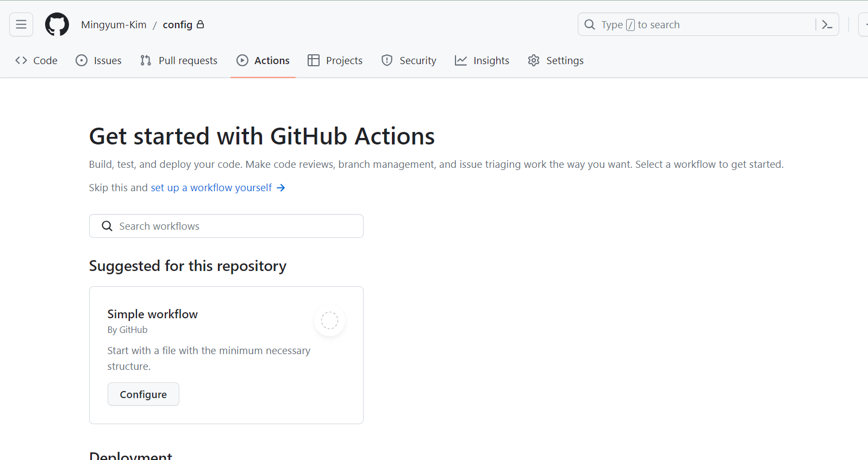Select the Actions tab

point(263,60)
